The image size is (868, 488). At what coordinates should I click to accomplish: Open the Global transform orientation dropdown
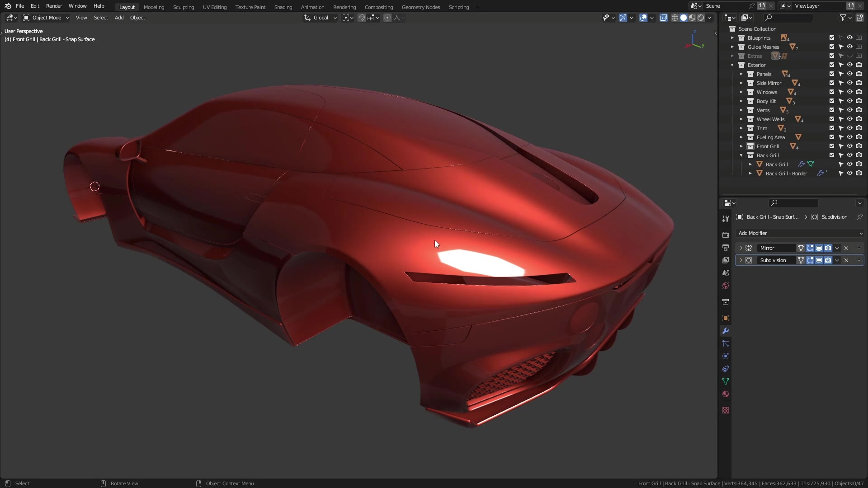321,18
